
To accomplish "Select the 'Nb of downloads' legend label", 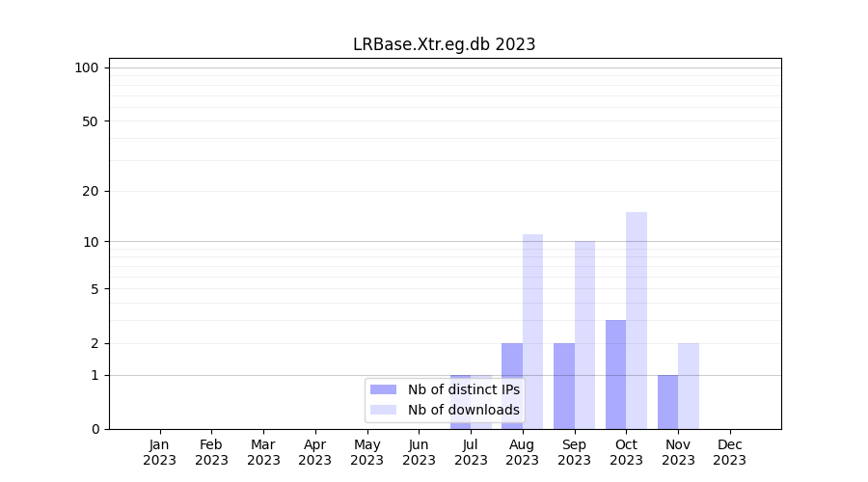I will pyautogui.click(x=463, y=410).
